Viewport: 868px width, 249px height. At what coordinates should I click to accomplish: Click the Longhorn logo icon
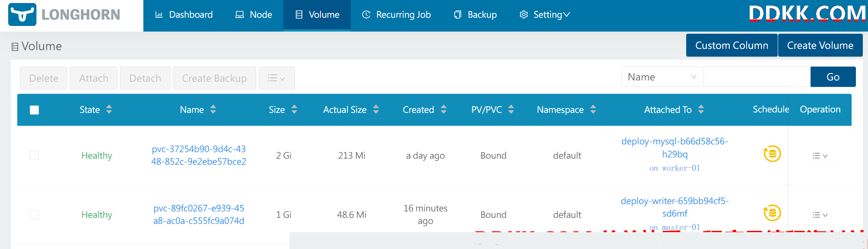pos(22,14)
